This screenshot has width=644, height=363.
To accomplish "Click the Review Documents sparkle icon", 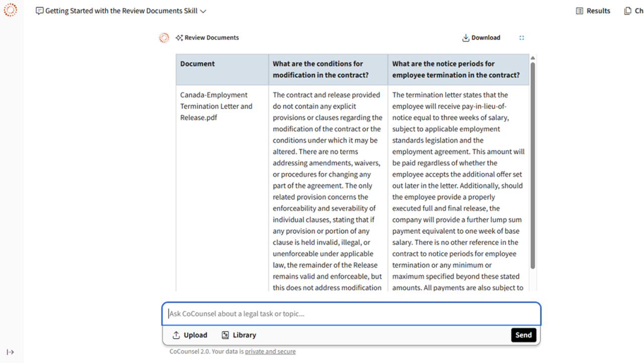I will tap(179, 38).
